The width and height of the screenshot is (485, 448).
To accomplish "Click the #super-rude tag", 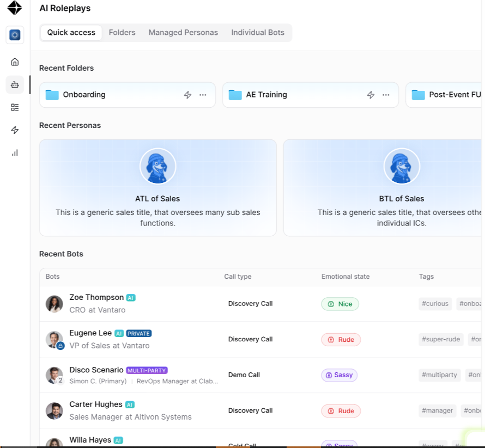I will click(441, 339).
